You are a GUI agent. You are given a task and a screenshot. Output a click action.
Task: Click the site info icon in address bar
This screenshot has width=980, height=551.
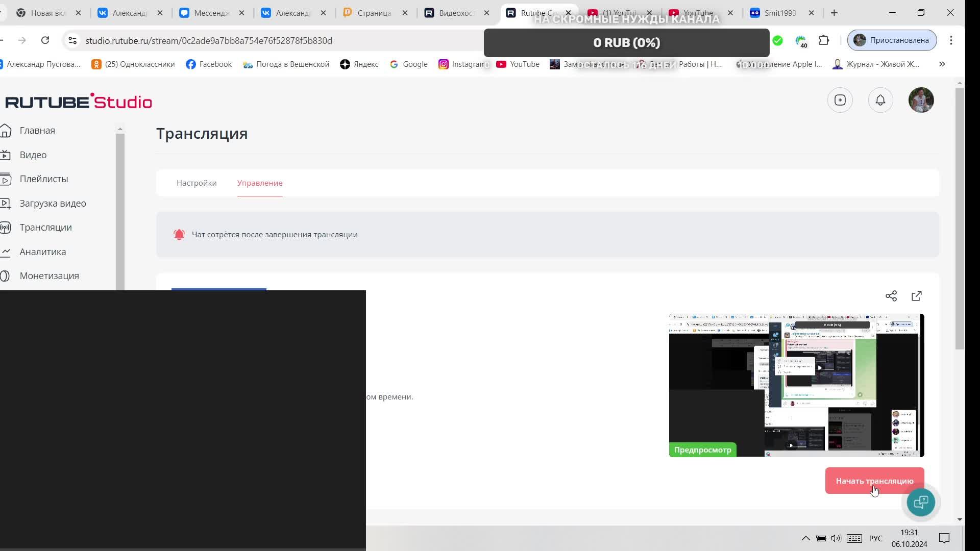pos(72,40)
